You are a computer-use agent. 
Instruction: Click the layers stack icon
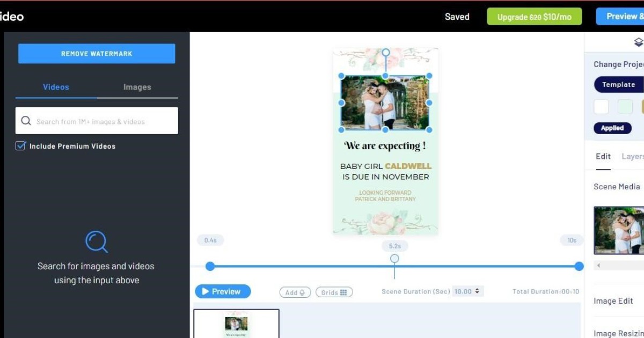(x=638, y=42)
